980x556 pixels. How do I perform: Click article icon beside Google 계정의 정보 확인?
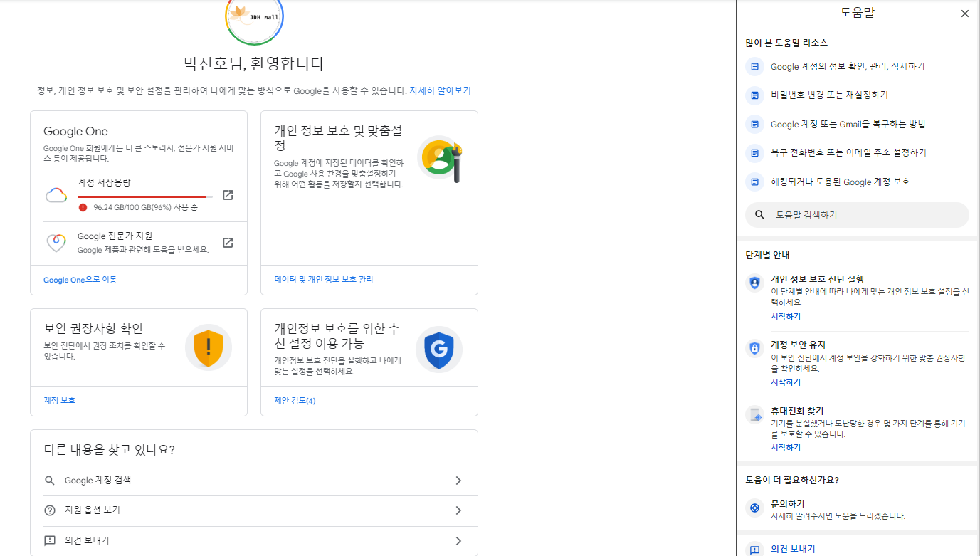click(754, 66)
